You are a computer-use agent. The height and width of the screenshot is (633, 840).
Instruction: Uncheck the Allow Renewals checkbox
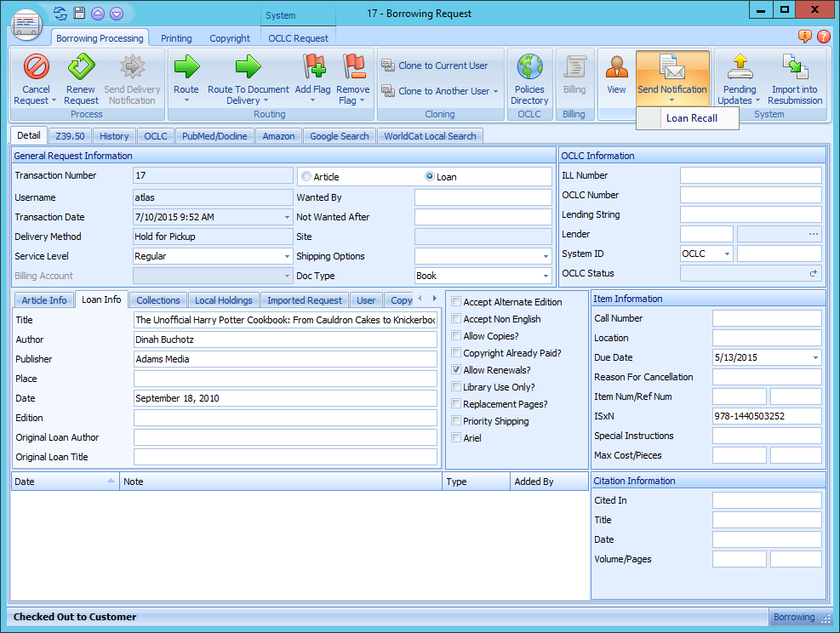click(457, 370)
